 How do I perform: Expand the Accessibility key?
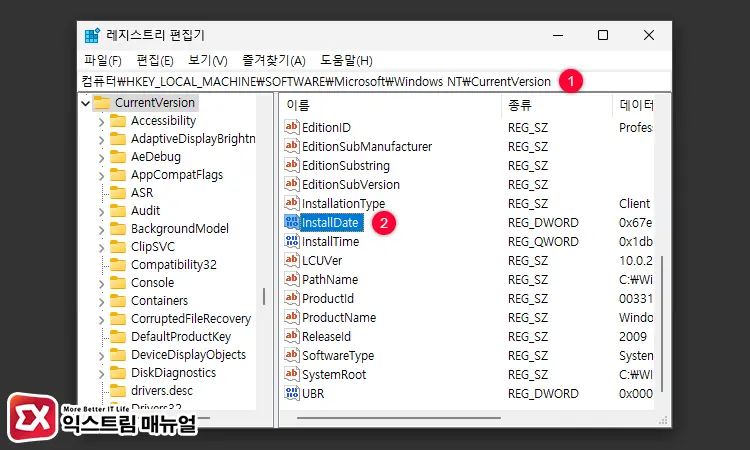(101, 121)
